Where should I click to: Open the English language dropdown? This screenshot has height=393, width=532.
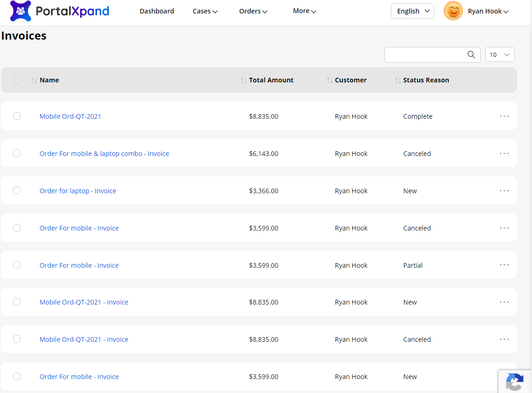click(412, 11)
